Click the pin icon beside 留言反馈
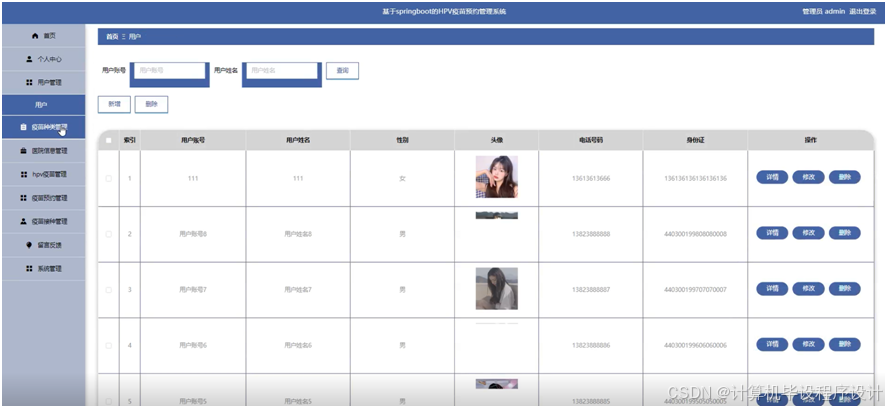887x408 pixels. (29, 245)
